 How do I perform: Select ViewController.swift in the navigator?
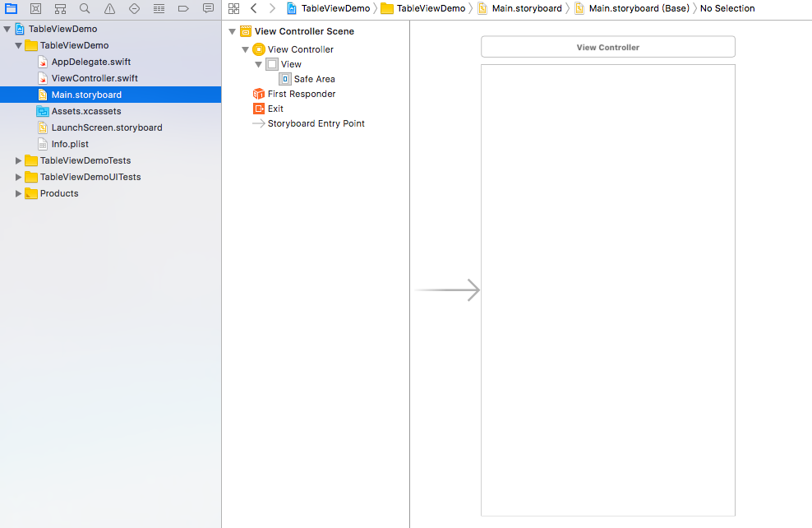pyautogui.click(x=94, y=78)
